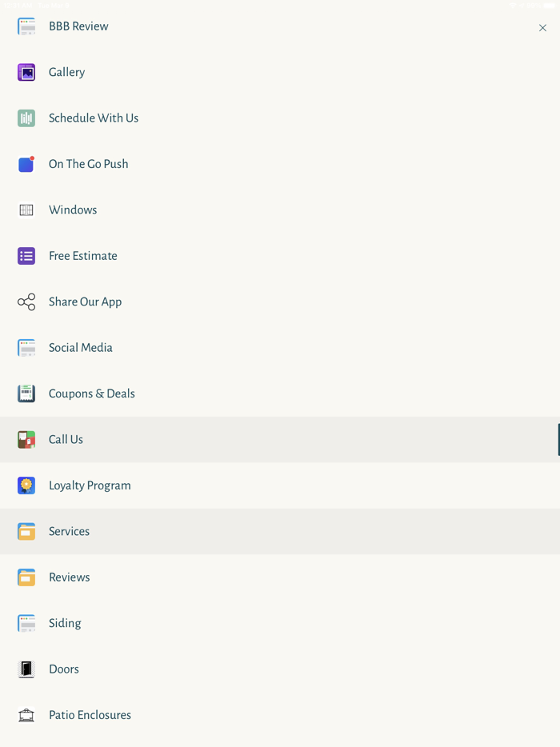Tap the Services folder icon
Viewport: 560px width, 747px height.
click(x=26, y=532)
